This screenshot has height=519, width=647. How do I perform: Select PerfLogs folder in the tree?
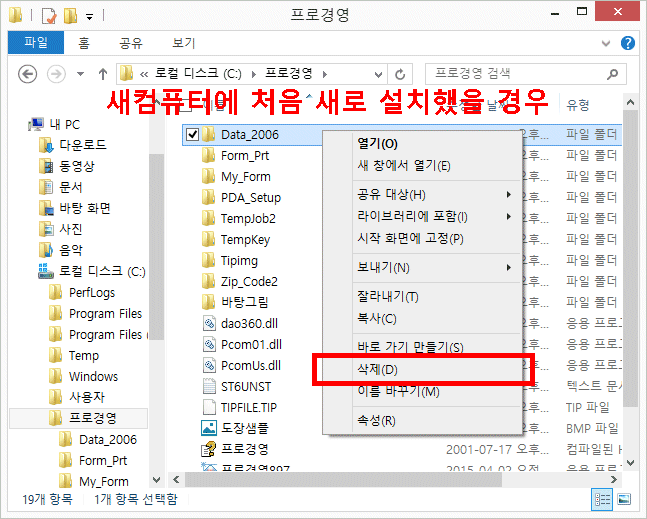pos(92,293)
